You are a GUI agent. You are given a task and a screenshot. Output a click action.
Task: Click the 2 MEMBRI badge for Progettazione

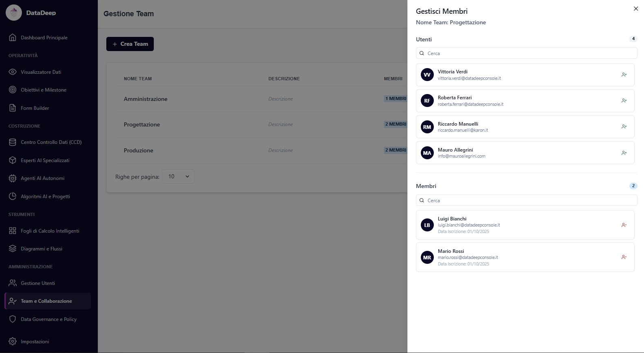(395, 124)
